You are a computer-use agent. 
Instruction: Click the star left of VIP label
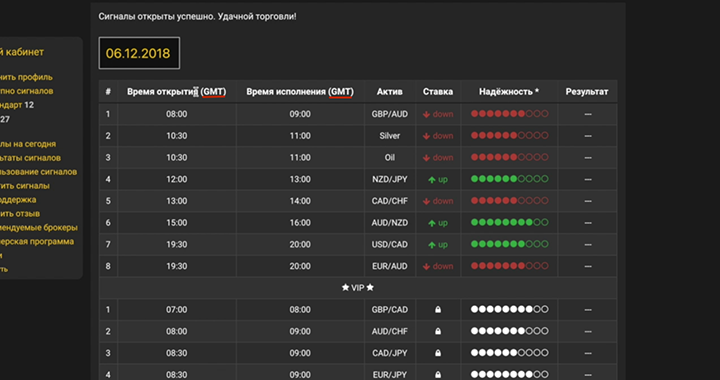(x=345, y=287)
